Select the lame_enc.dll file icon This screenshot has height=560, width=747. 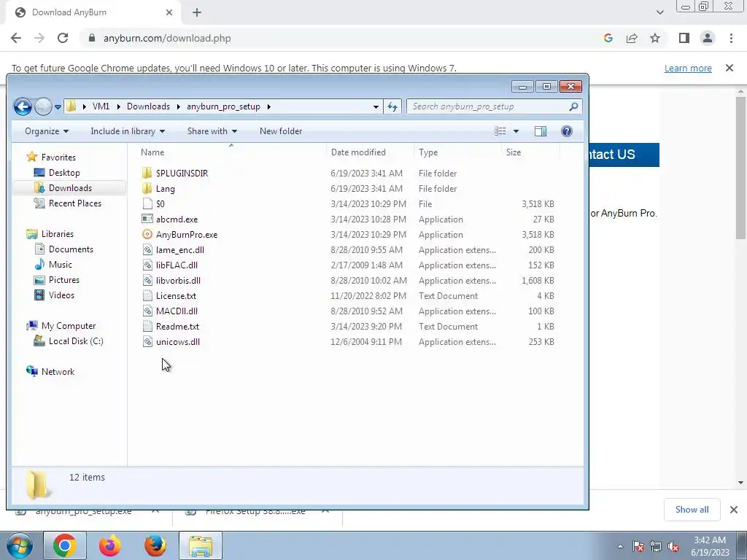coord(147,249)
